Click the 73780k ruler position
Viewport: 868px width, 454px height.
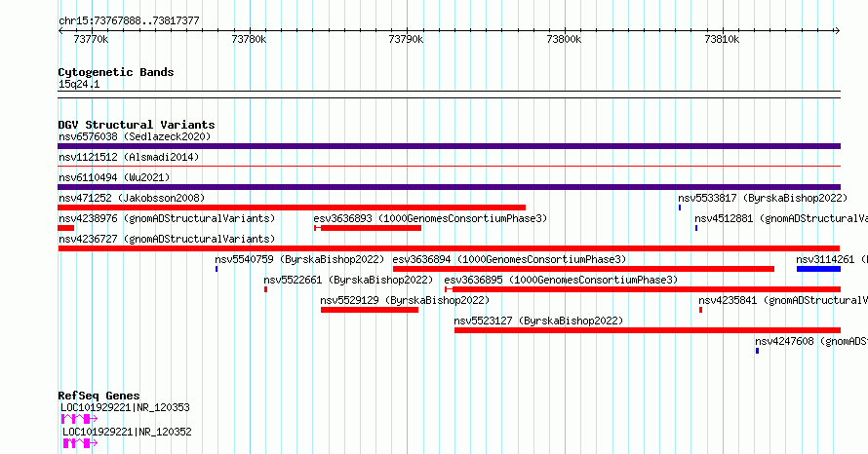249,39
